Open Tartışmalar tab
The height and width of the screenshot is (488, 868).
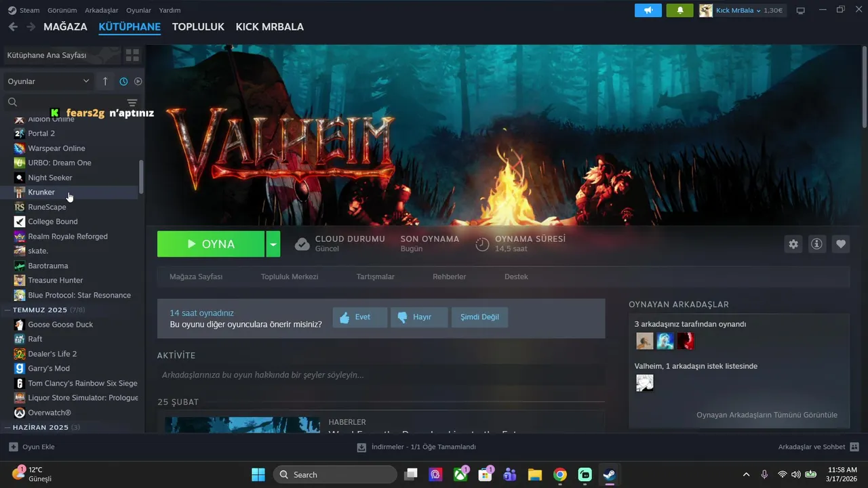tap(375, 277)
